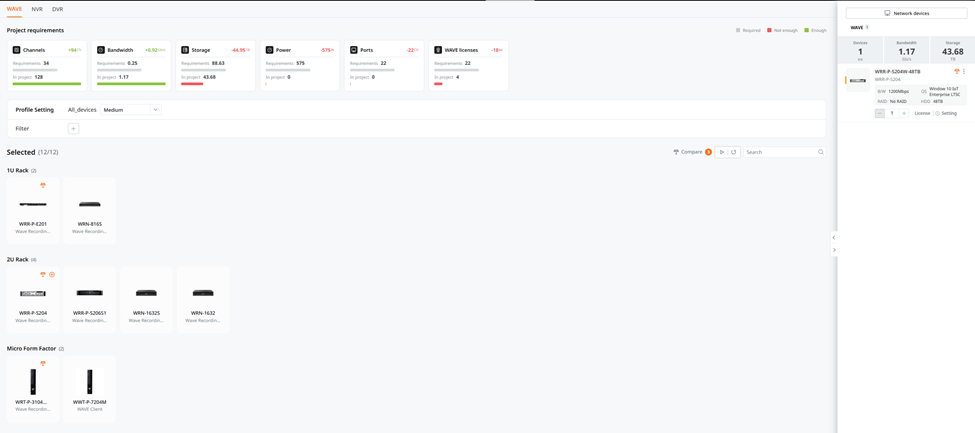Focus the device Search field

click(x=782, y=152)
